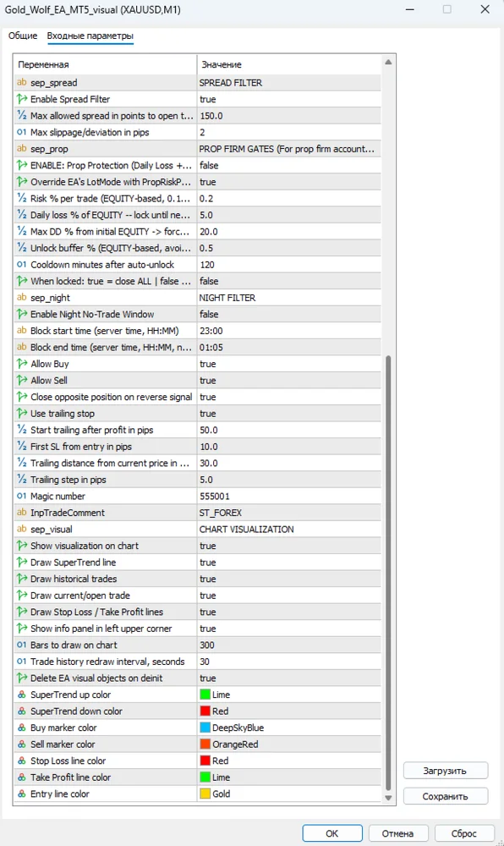The height and width of the screenshot is (846, 504).
Task: Click the boolean icon next to Allow Sell
Action: (x=21, y=381)
